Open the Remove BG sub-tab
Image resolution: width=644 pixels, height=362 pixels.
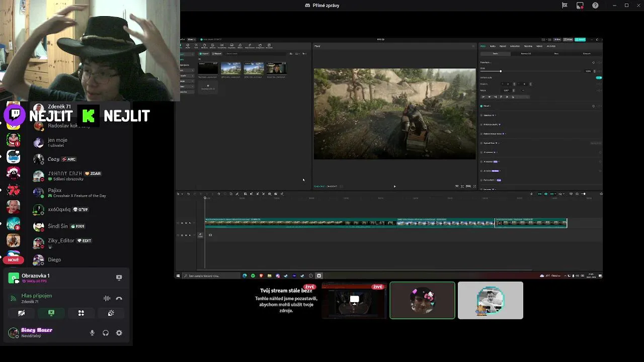coord(526,54)
